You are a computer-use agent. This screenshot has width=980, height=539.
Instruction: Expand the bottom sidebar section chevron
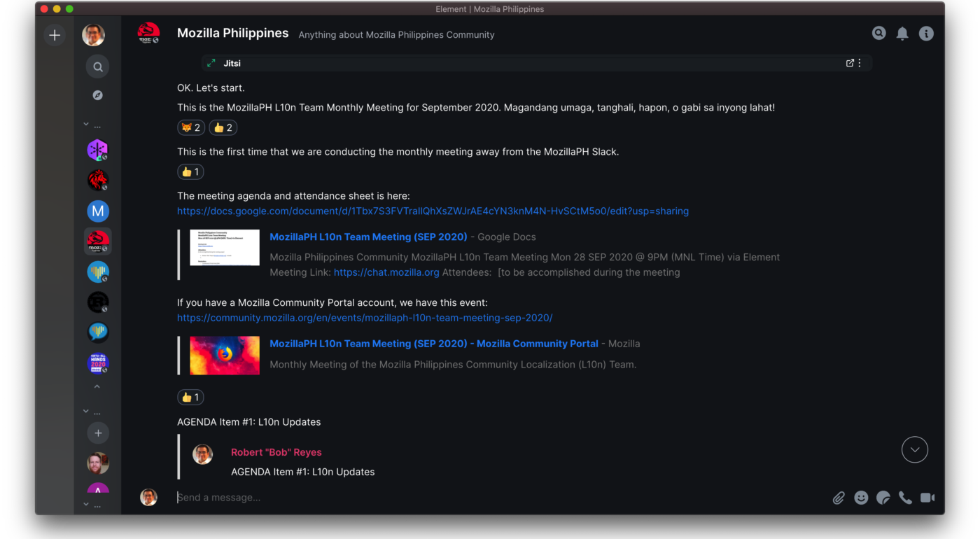click(86, 503)
